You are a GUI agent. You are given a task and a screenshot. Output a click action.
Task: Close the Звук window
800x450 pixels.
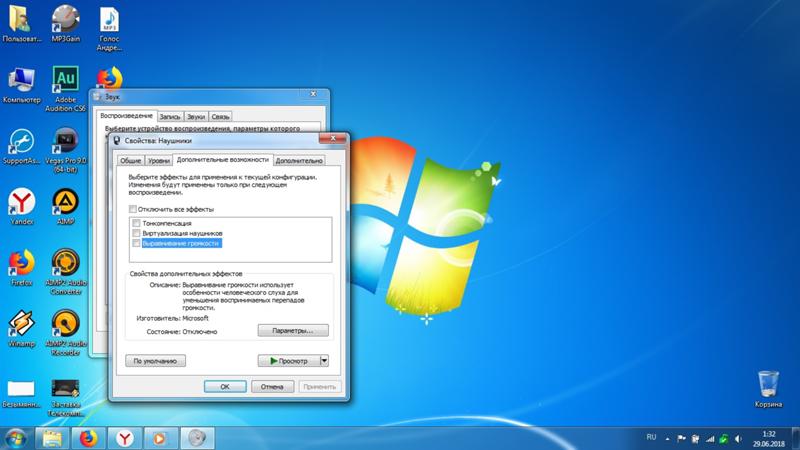tap(313, 94)
